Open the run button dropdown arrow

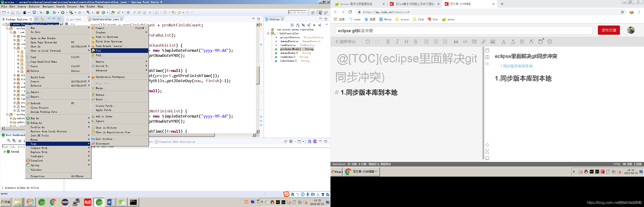coord(67,12)
